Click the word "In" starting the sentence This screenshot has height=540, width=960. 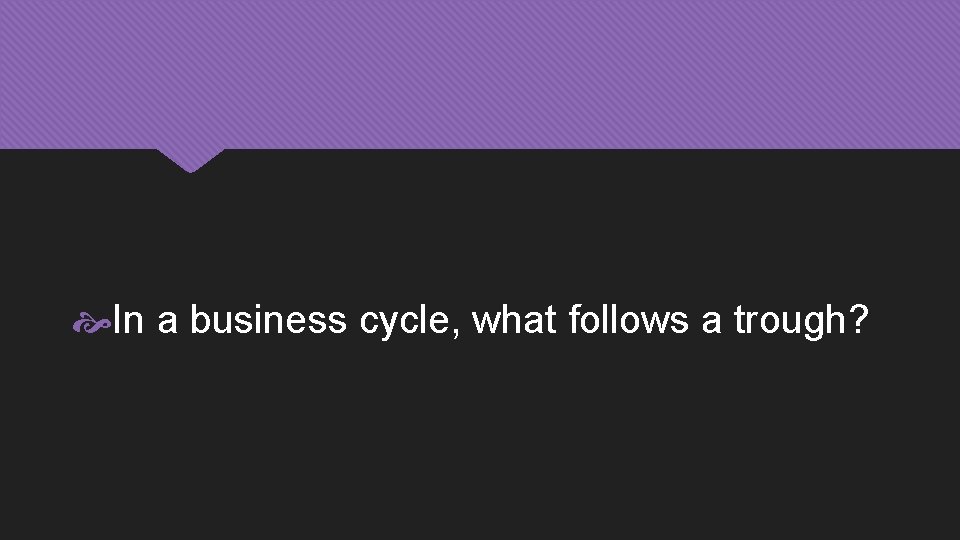[x=128, y=321]
